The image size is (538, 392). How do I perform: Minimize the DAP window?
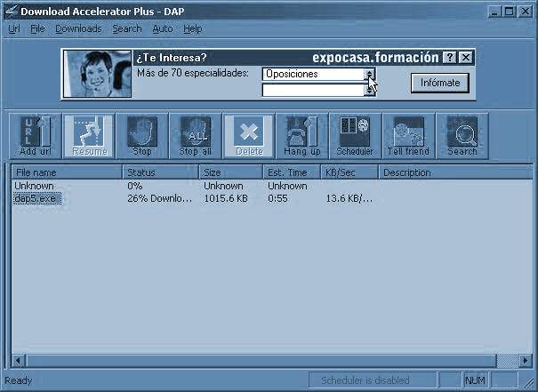(x=494, y=12)
